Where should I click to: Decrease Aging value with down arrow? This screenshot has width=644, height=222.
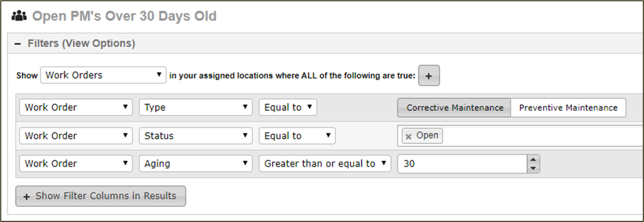click(x=533, y=168)
